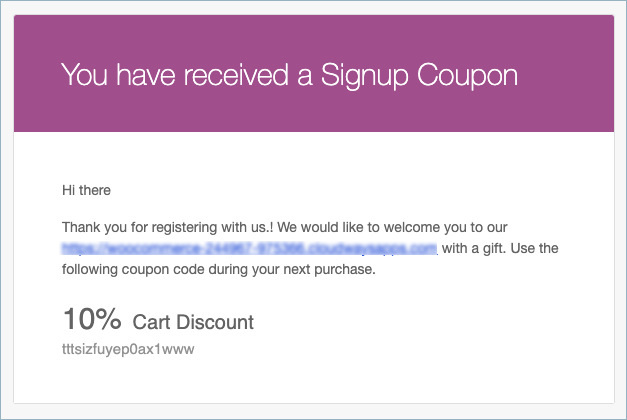The width and height of the screenshot is (627, 420).
Task: Click the "following coupon code" line
Action: pyautogui.click(x=219, y=269)
